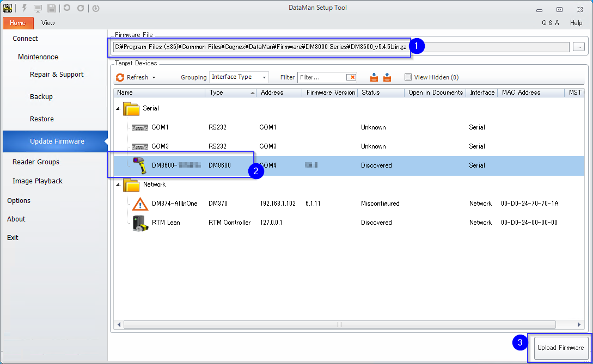The height and width of the screenshot is (364, 593).
Task: Switch to the View tab
Action: point(48,23)
